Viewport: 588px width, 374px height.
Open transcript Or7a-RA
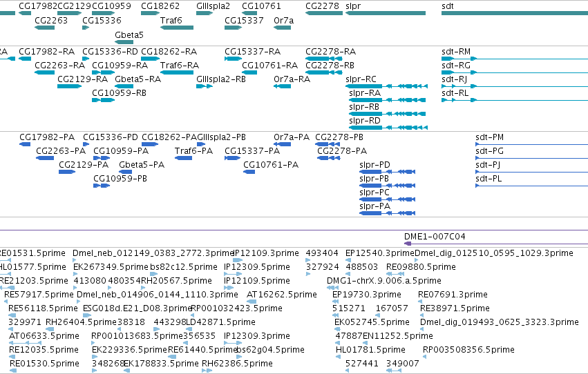[292, 79]
